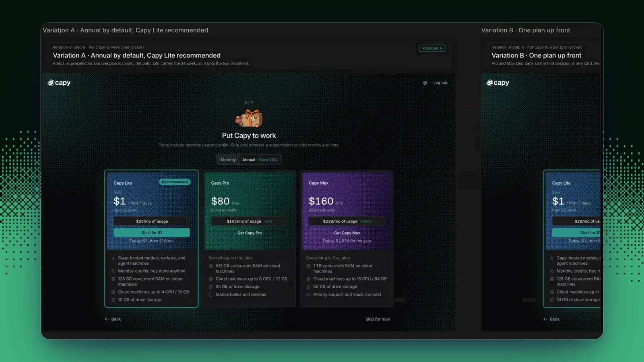Click the icon beside 'Mobile builds and devices'
This screenshot has width=644, height=362.
click(x=211, y=294)
